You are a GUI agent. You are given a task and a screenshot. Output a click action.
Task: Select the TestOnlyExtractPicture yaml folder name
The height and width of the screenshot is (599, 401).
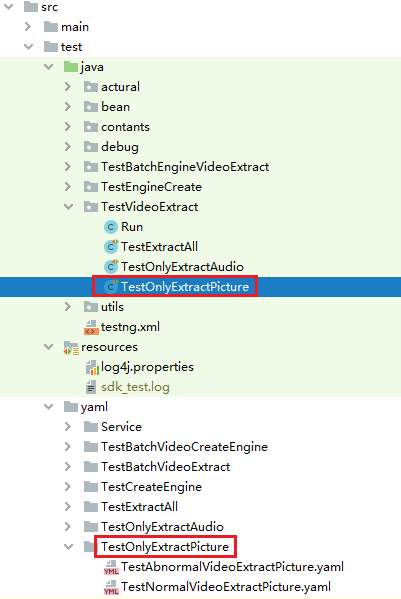click(x=165, y=547)
